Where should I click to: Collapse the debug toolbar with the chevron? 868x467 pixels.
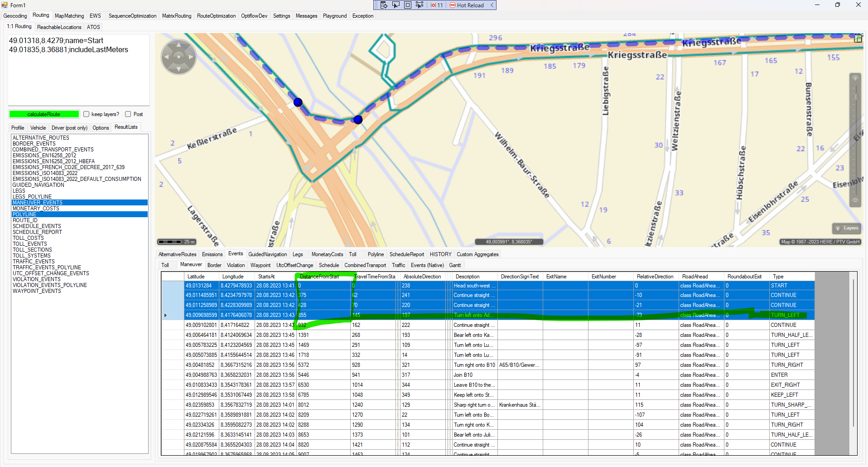[x=492, y=5]
